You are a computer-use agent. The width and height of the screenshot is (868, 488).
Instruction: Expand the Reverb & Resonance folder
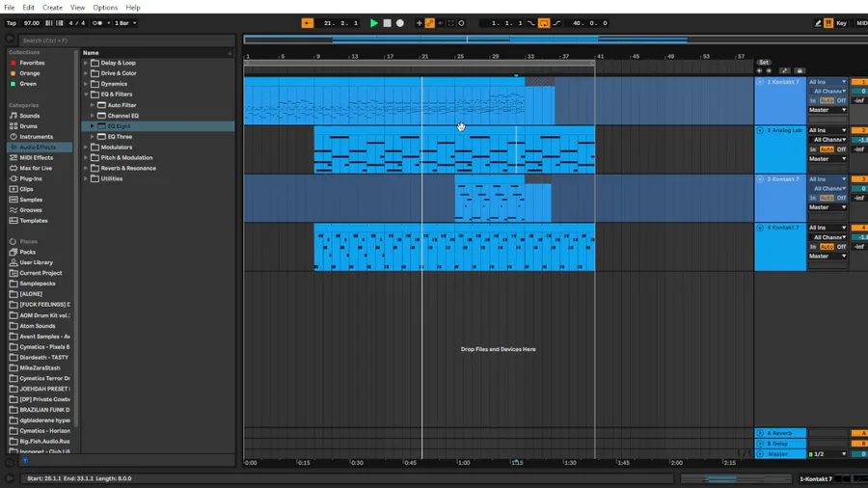[86, 168]
